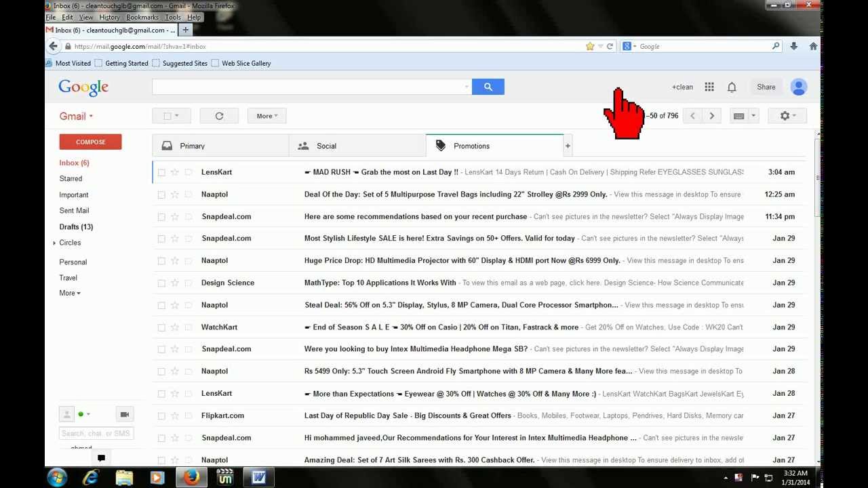868x488 pixels.
Task: Open Drafts (13) folder
Action: click(x=76, y=227)
